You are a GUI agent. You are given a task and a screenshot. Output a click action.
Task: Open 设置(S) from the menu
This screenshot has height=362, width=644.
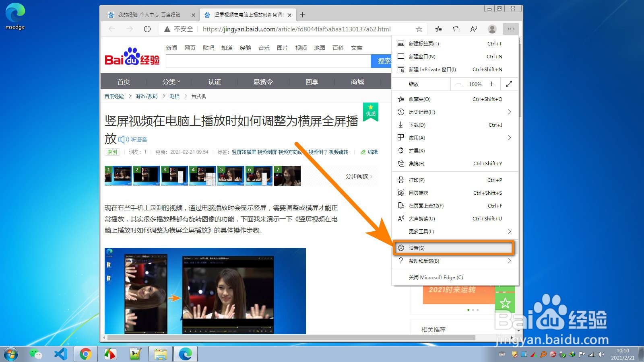pos(455,248)
